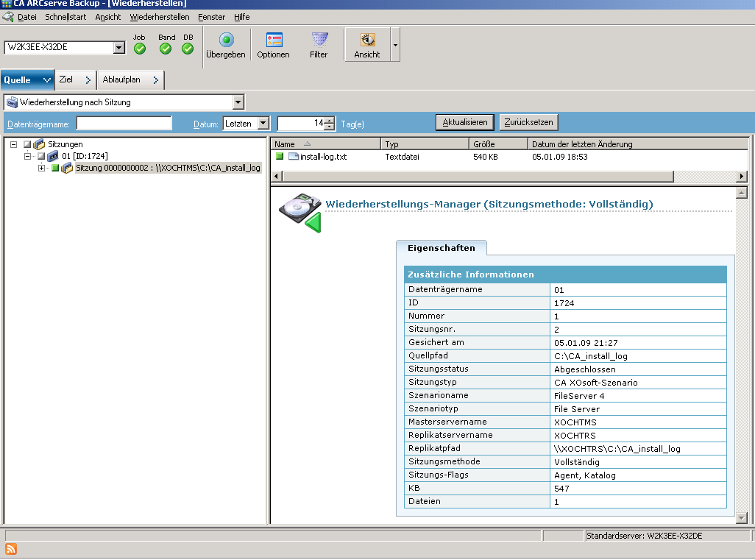Click the Ansicht eye icon
This screenshot has height=560, width=755.
pos(367,40)
